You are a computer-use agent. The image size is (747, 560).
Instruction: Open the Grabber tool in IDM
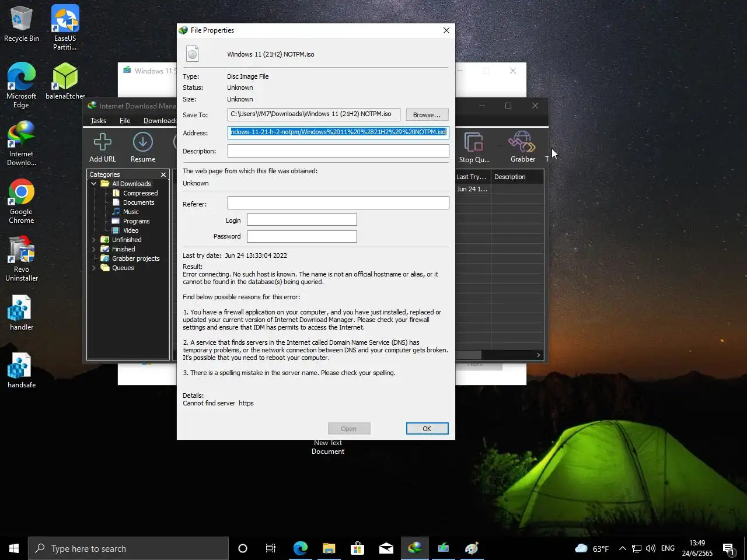(x=522, y=147)
